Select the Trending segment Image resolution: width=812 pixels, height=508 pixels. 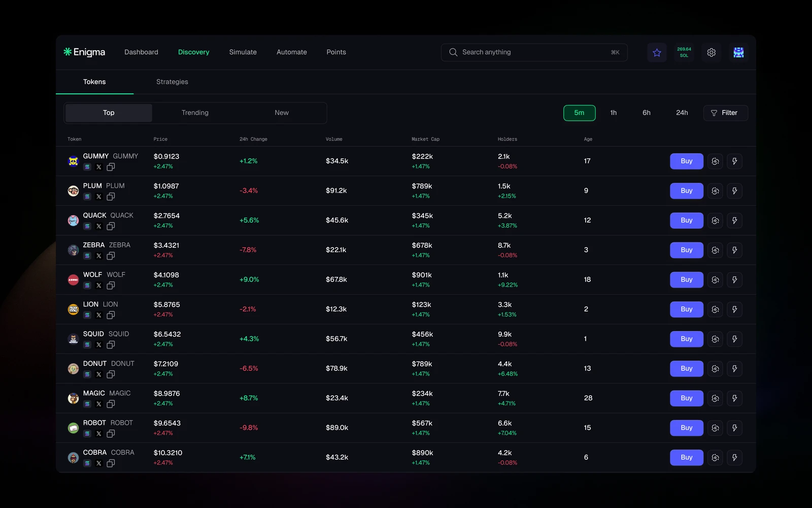195,113
